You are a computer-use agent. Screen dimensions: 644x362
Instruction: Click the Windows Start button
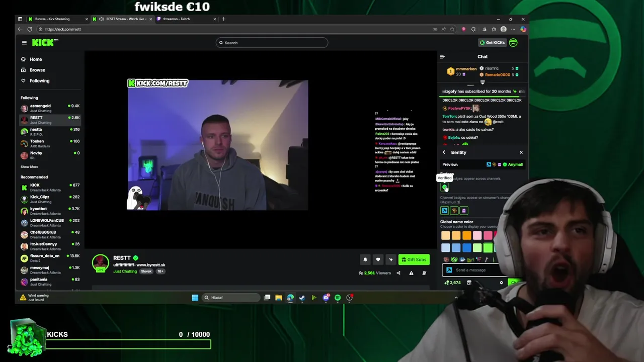coord(195,298)
